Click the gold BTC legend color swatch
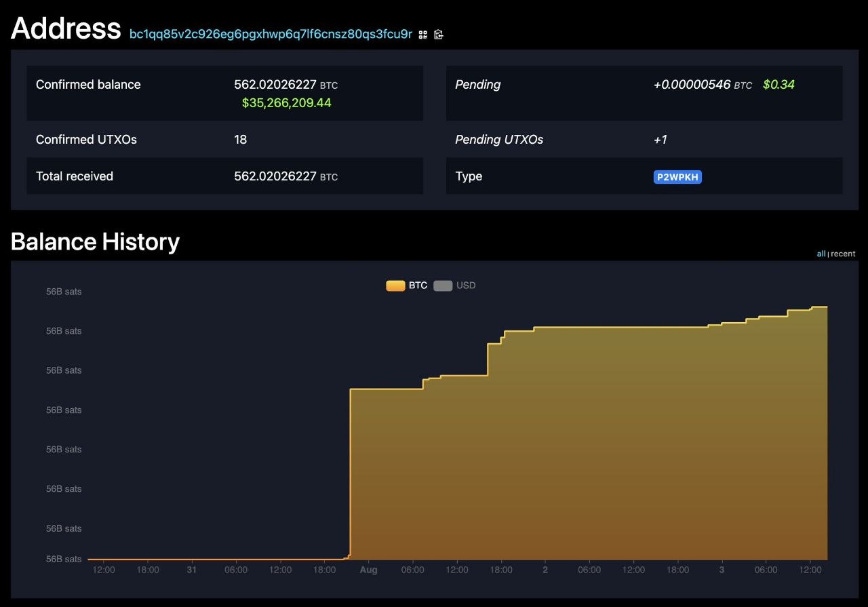This screenshot has width=868, height=607. (395, 286)
